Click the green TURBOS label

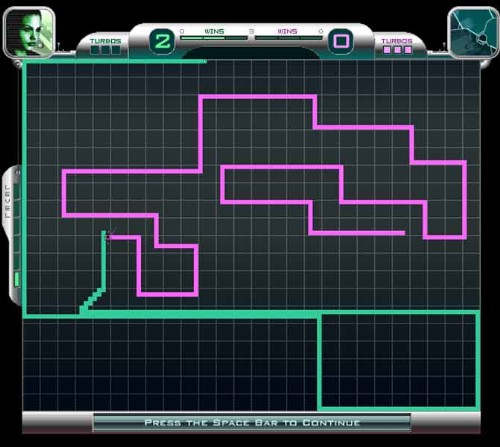105,41
